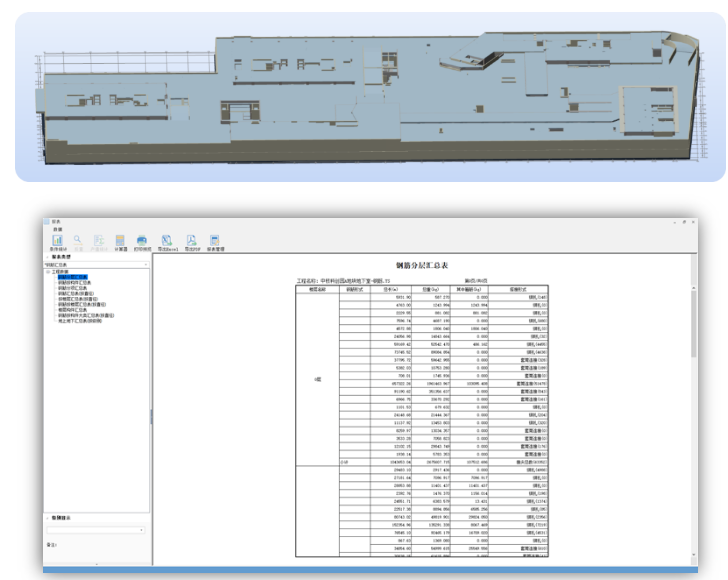Click the splitter handle between tree and preview

click(x=151, y=417)
